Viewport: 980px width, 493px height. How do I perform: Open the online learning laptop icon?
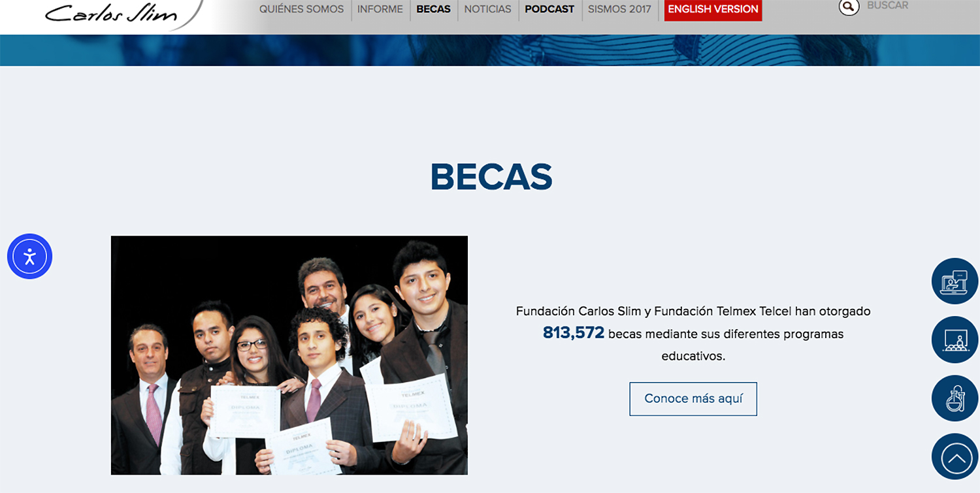tap(955, 281)
